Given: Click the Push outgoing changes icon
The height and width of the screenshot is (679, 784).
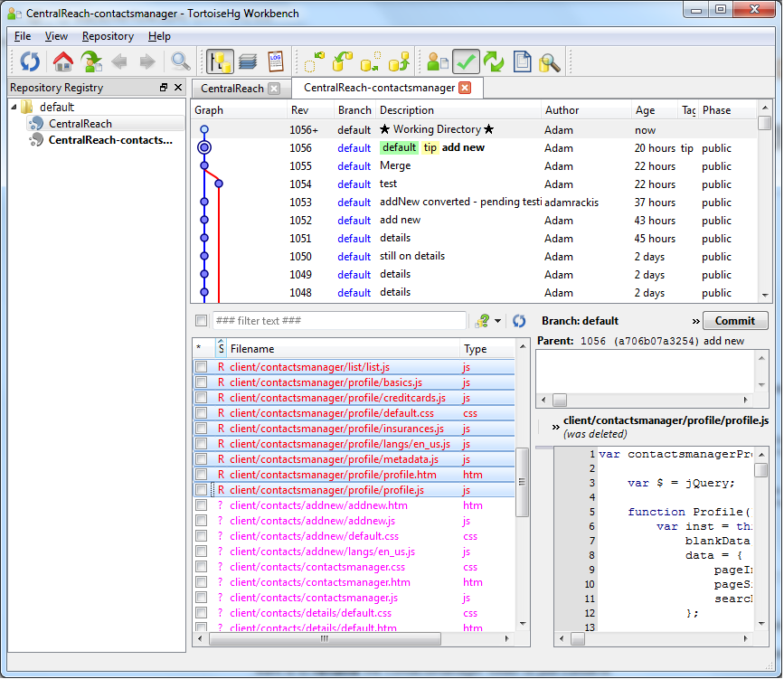Looking at the screenshot, I should pyautogui.click(x=399, y=61).
